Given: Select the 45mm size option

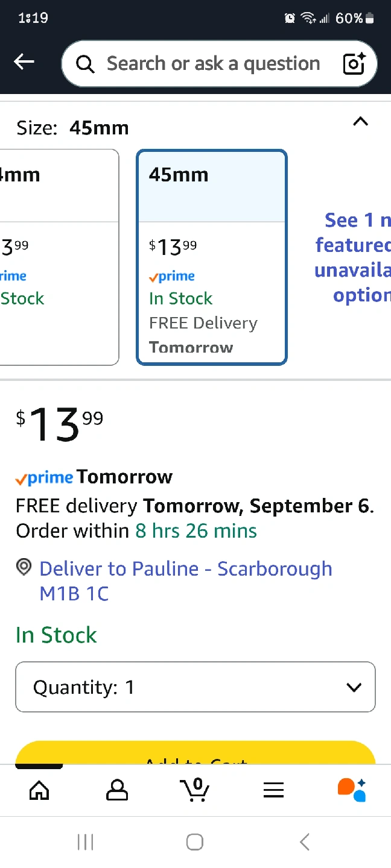Looking at the screenshot, I should [x=212, y=257].
